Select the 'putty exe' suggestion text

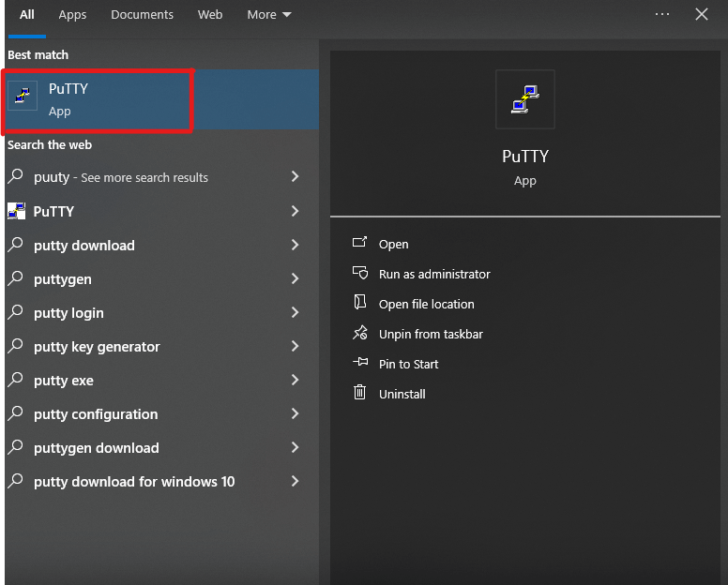63,381
